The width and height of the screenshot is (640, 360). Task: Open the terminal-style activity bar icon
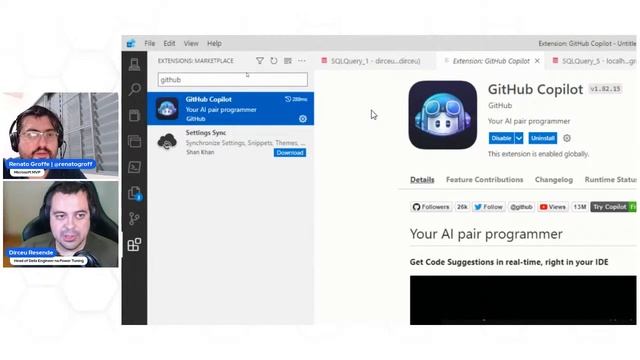point(134,167)
